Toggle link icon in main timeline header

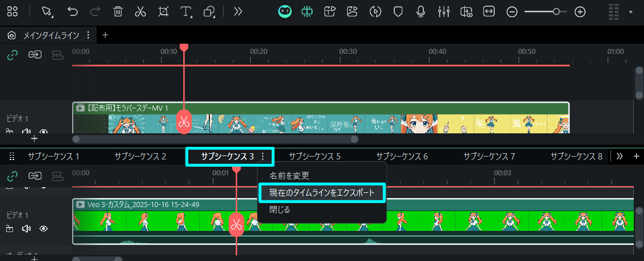(x=12, y=54)
